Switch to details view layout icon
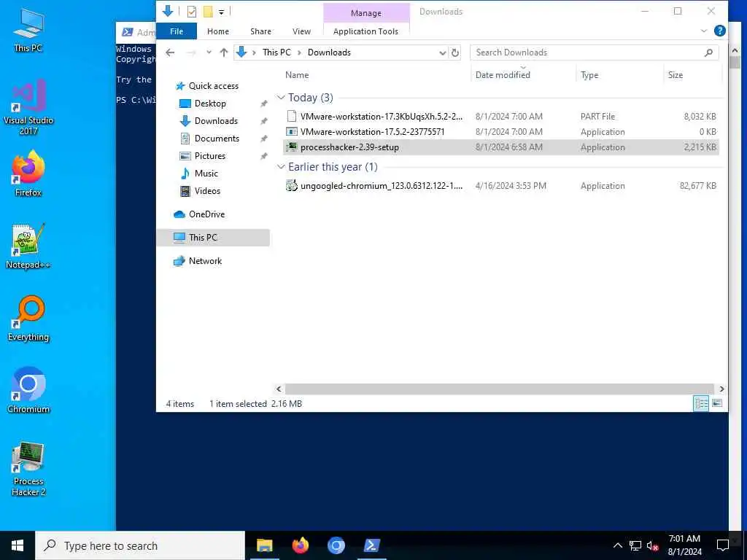The height and width of the screenshot is (560, 747). (701, 403)
